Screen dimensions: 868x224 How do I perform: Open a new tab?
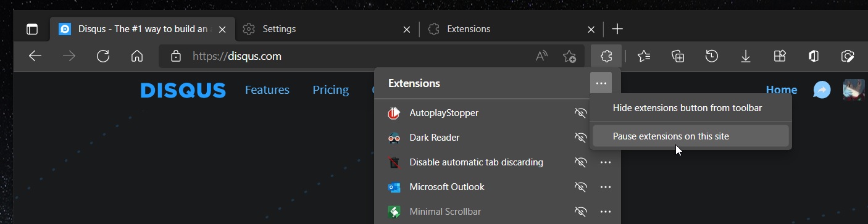pyautogui.click(x=617, y=29)
